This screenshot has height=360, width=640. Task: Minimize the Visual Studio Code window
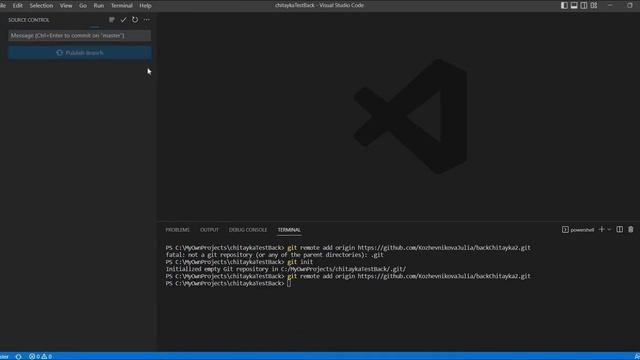point(610,5)
